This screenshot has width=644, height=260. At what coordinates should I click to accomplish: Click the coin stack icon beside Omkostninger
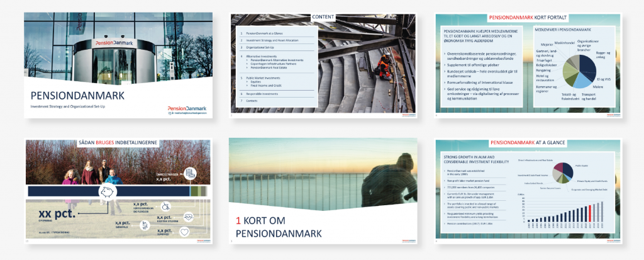pyautogui.click(x=190, y=174)
